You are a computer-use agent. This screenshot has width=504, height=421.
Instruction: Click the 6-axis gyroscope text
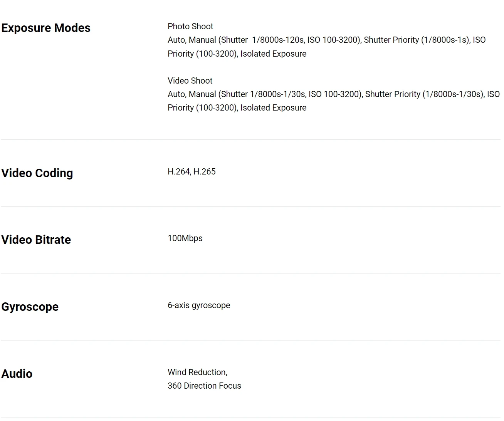click(199, 305)
